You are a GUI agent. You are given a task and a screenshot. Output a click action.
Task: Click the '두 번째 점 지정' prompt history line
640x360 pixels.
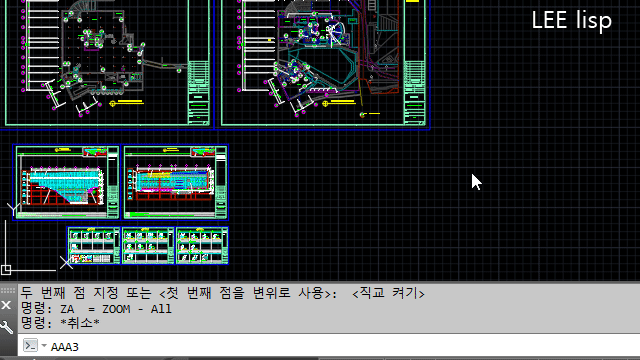point(223,293)
